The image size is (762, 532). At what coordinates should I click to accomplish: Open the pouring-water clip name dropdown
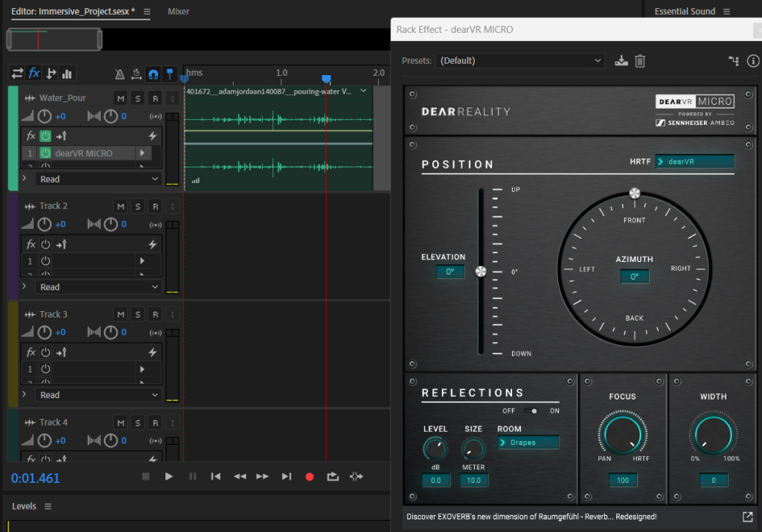click(363, 91)
